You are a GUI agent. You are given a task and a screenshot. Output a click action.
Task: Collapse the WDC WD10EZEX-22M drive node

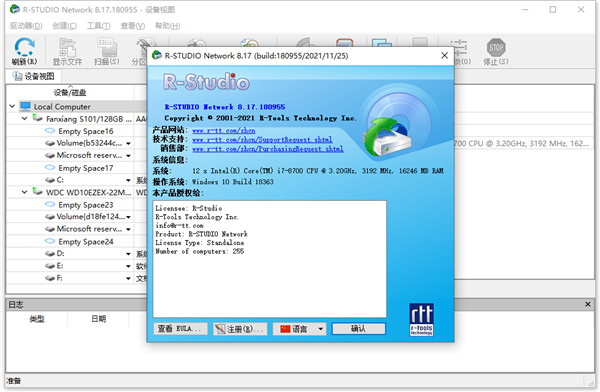click(24, 192)
